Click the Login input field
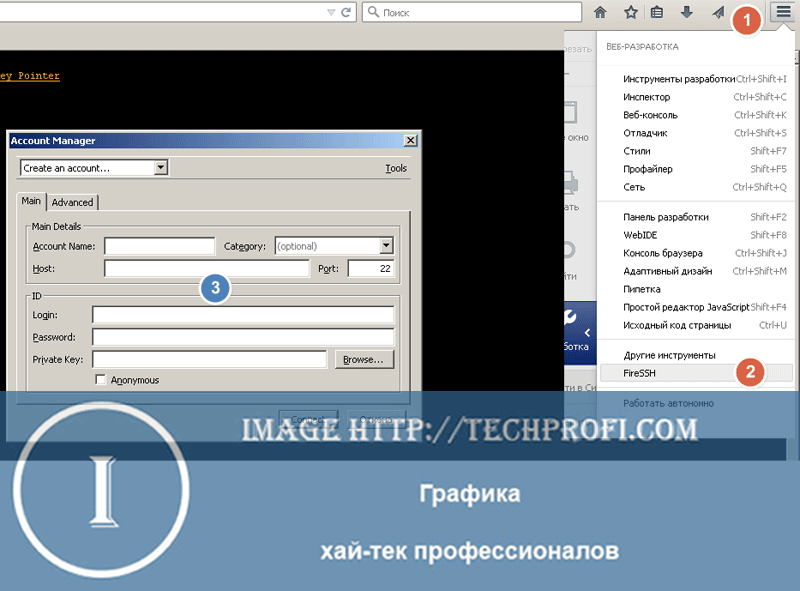The height and width of the screenshot is (591, 800). tap(243, 315)
